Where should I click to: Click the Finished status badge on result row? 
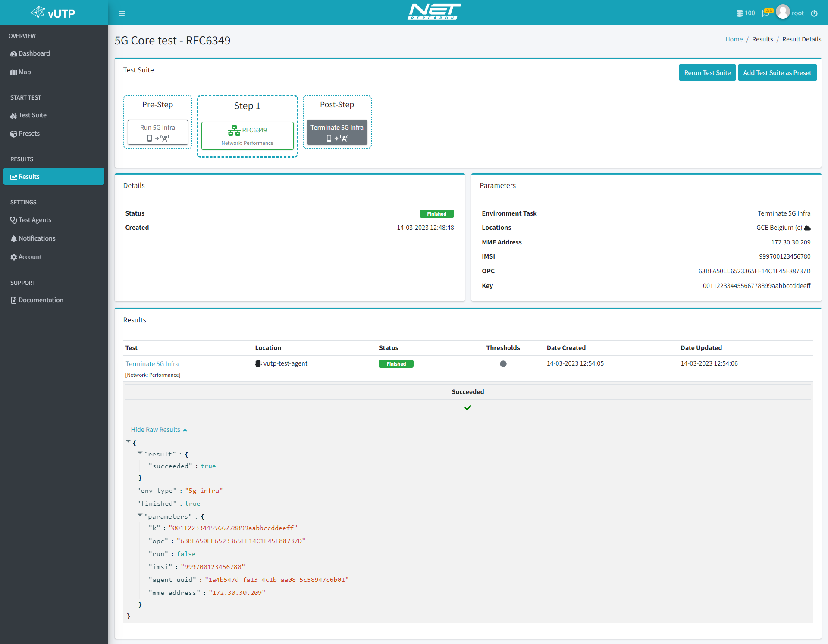pos(396,364)
